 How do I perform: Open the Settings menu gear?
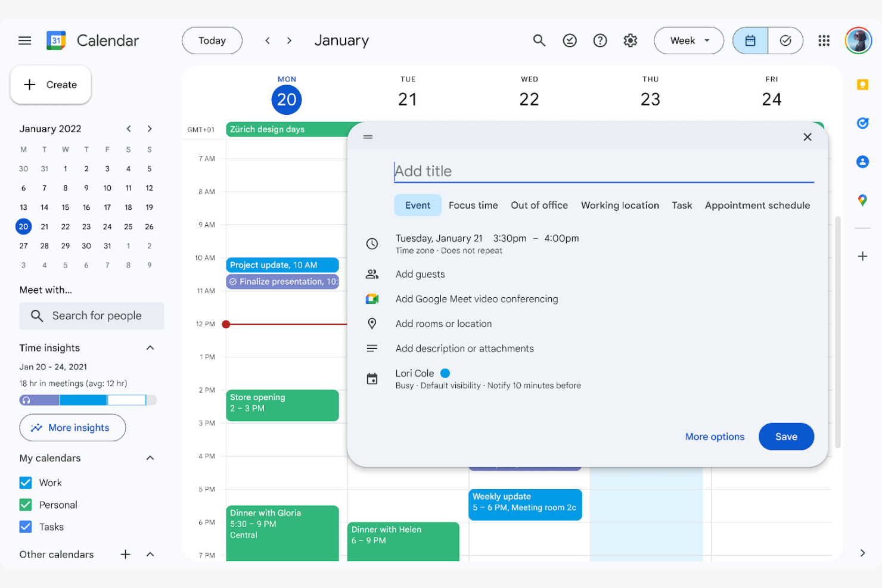[x=630, y=41]
